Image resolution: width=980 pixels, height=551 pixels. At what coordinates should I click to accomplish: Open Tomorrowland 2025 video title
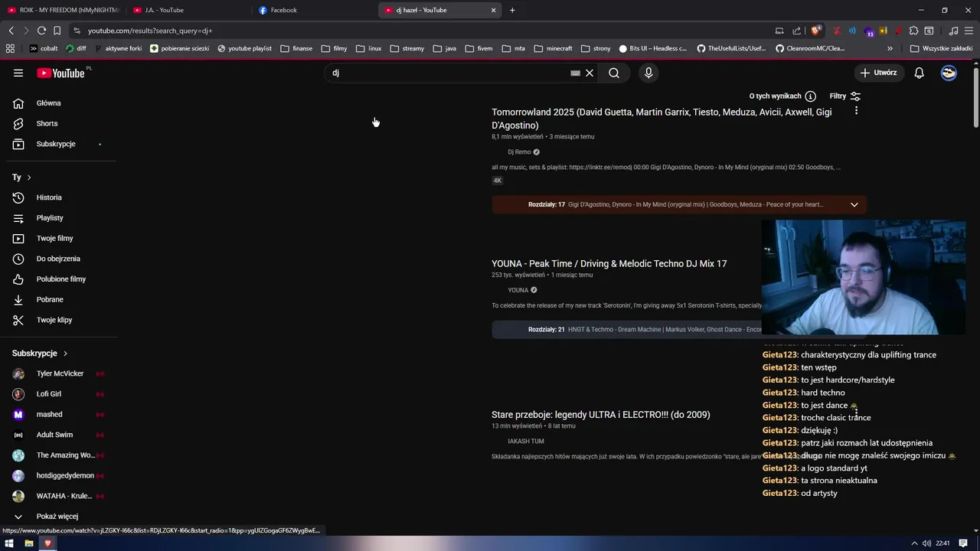(x=661, y=119)
